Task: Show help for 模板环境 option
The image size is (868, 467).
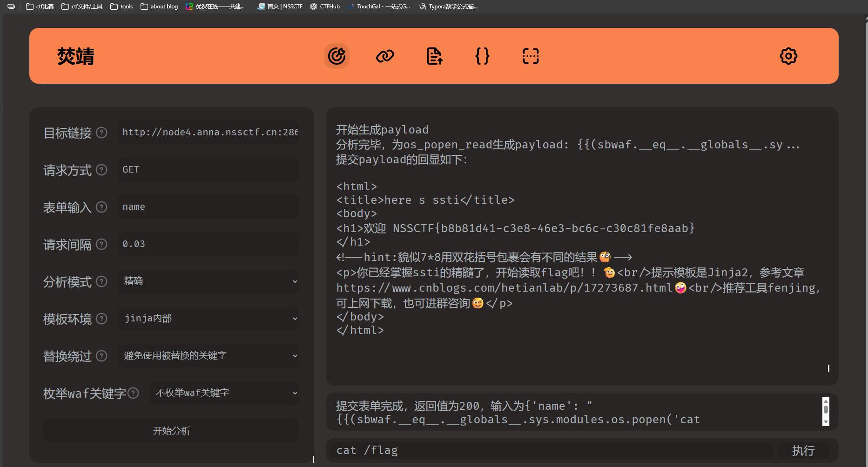Action: pos(101,319)
